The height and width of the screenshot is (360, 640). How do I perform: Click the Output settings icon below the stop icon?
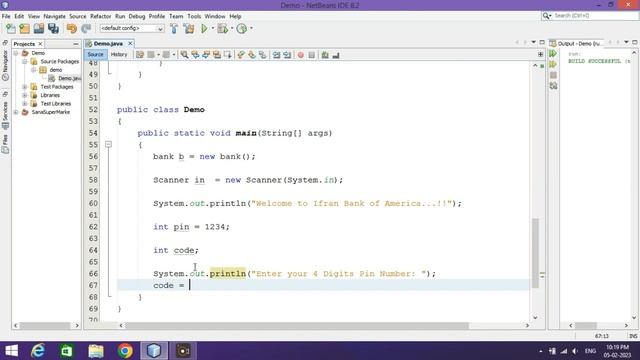[x=553, y=86]
